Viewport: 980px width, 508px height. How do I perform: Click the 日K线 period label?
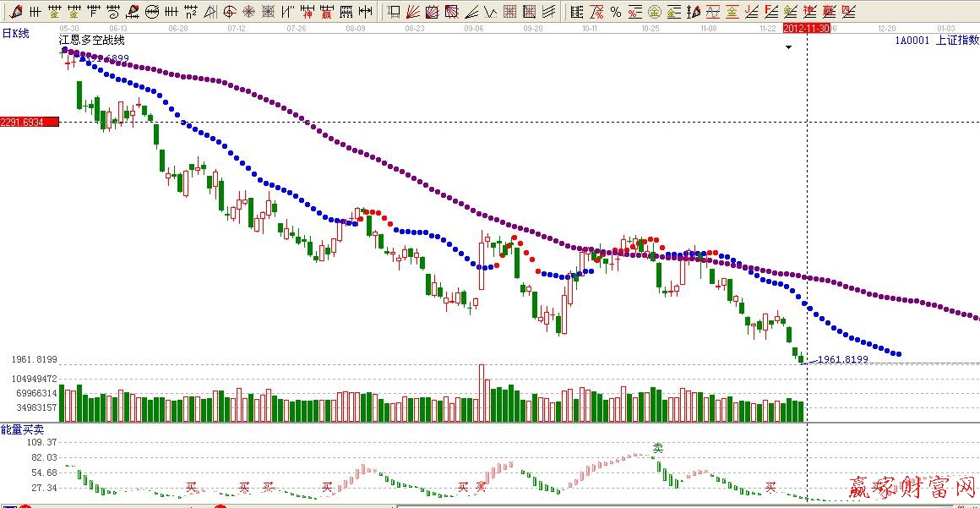[15, 33]
